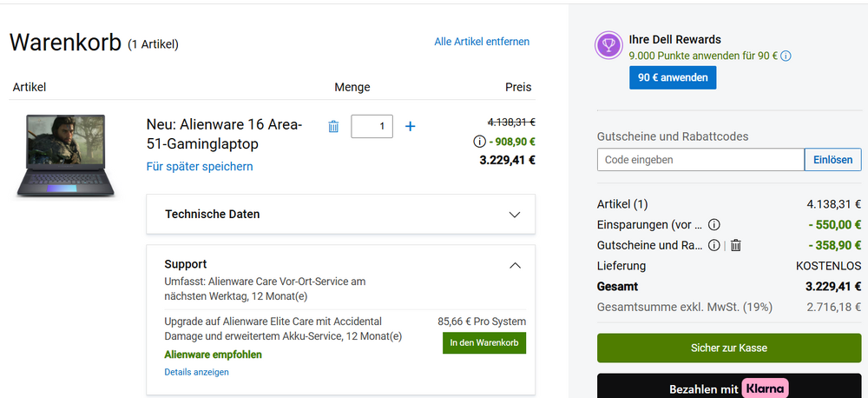Click the 90 € anwenden button
This screenshot has width=868, height=398.
pyautogui.click(x=673, y=78)
